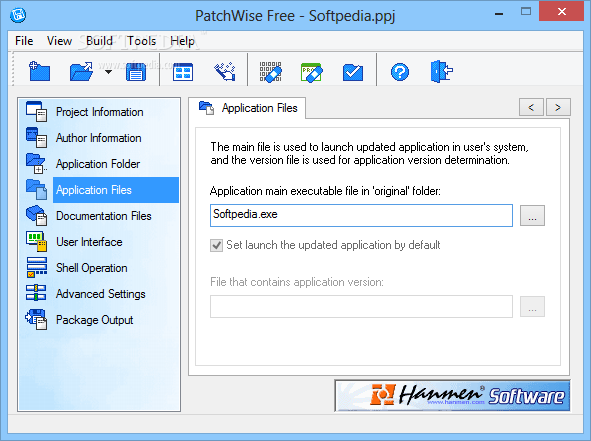Click the PRO patch build toolbar icon
Image resolution: width=591 pixels, height=441 pixels.
(312, 72)
